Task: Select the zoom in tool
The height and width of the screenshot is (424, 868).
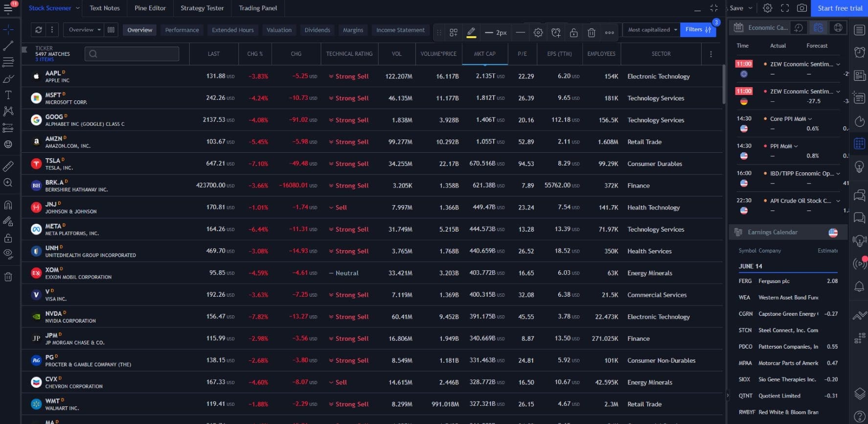Action: (x=8, y=183)
